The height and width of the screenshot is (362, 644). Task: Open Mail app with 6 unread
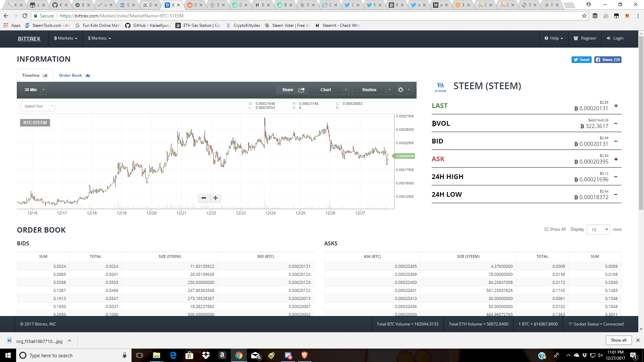point(256,356)
